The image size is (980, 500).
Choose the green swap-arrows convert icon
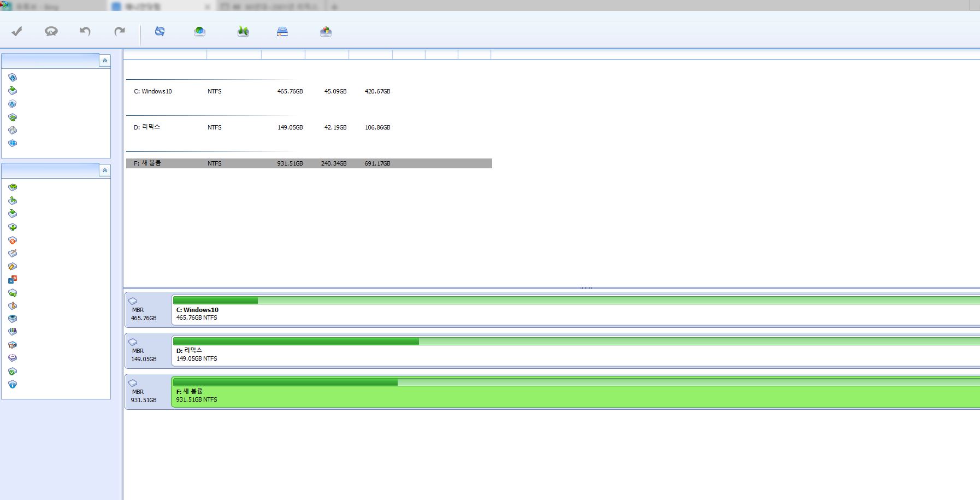pos(13,293)
